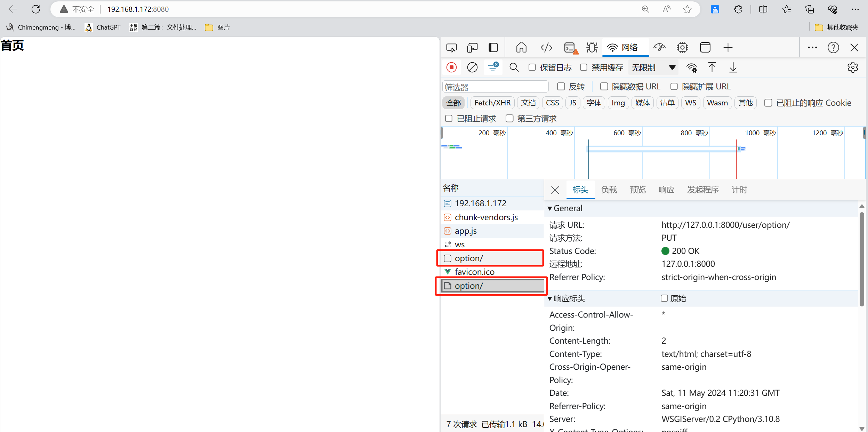868x432 pixels.
Task: Check 隐藏扩展 URL checkbox
Action: 674,86
